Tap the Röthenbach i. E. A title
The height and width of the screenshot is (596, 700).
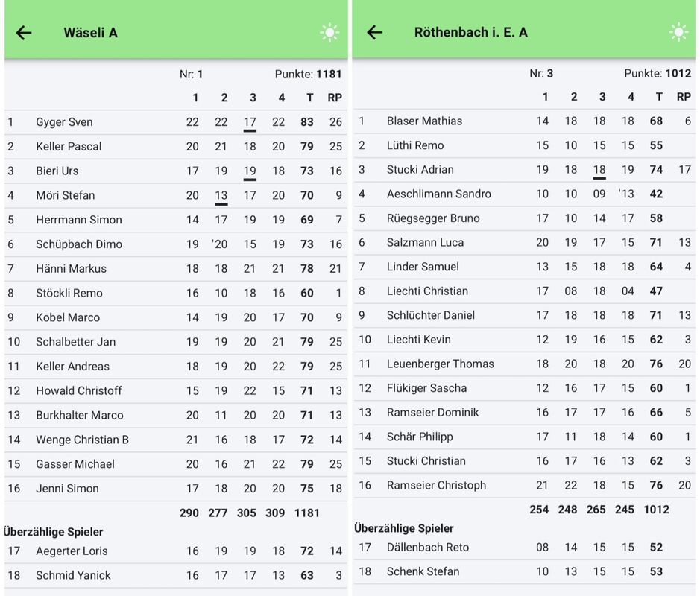click(x=470, y=32)
